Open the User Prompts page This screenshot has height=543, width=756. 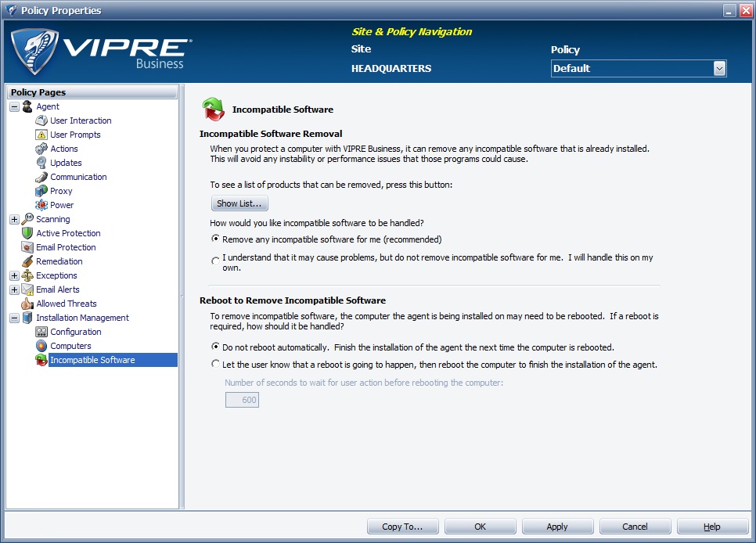click(75, 135)
